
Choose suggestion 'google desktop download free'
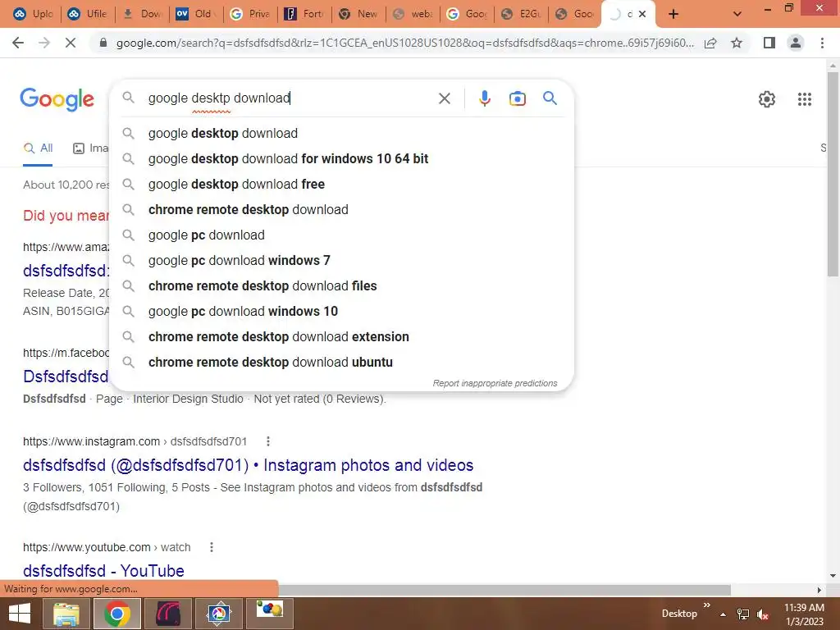342,185
